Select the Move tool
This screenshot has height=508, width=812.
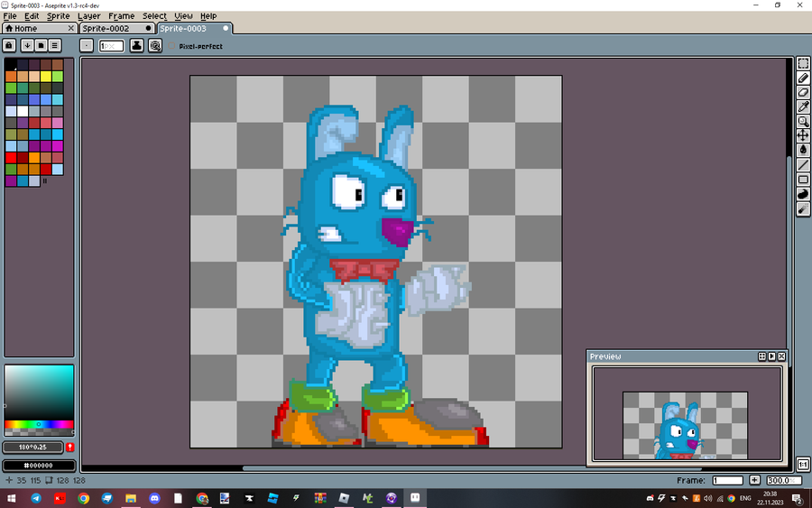803,135
